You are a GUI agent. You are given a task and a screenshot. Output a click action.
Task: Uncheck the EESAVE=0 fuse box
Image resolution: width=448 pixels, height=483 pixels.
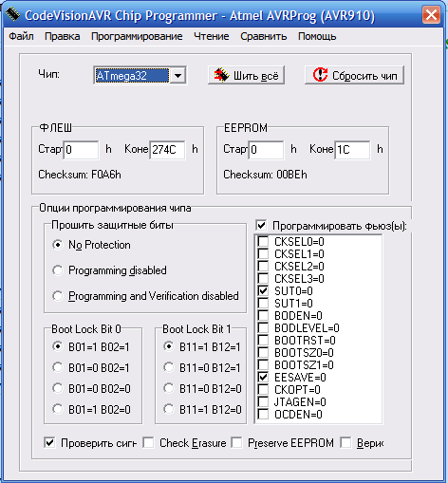point(263,377)
